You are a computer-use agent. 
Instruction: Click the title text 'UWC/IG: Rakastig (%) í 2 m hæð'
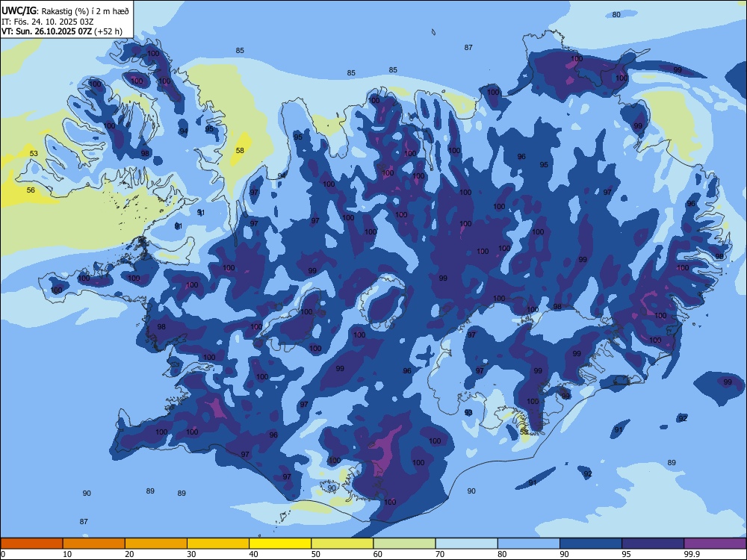(x=65, y=11)
